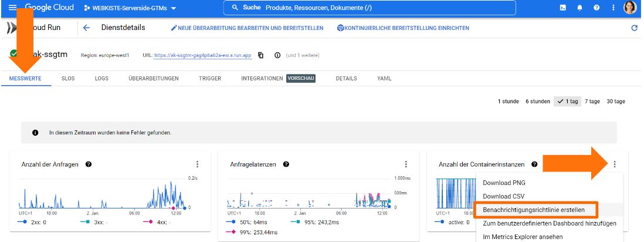Open the main navigation hamburger menu
The height and width of the screenshot is (242, 644).
coord(13,8)
